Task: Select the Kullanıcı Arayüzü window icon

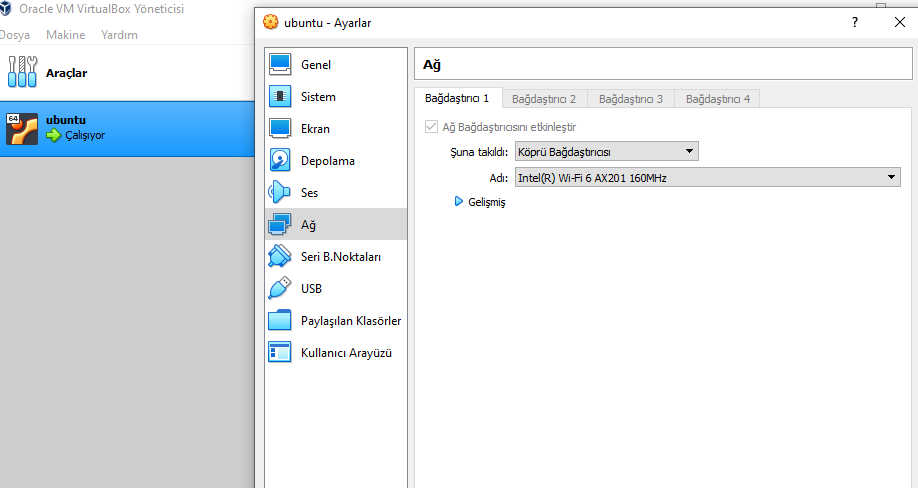Action: tap(280, 352)
